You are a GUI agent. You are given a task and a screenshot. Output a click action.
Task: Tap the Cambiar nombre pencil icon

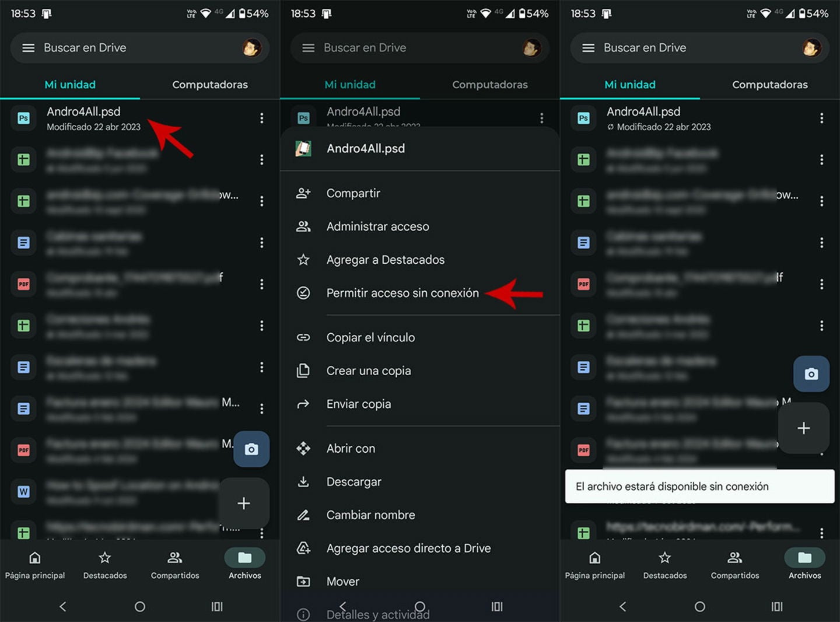tap(303, 515)
